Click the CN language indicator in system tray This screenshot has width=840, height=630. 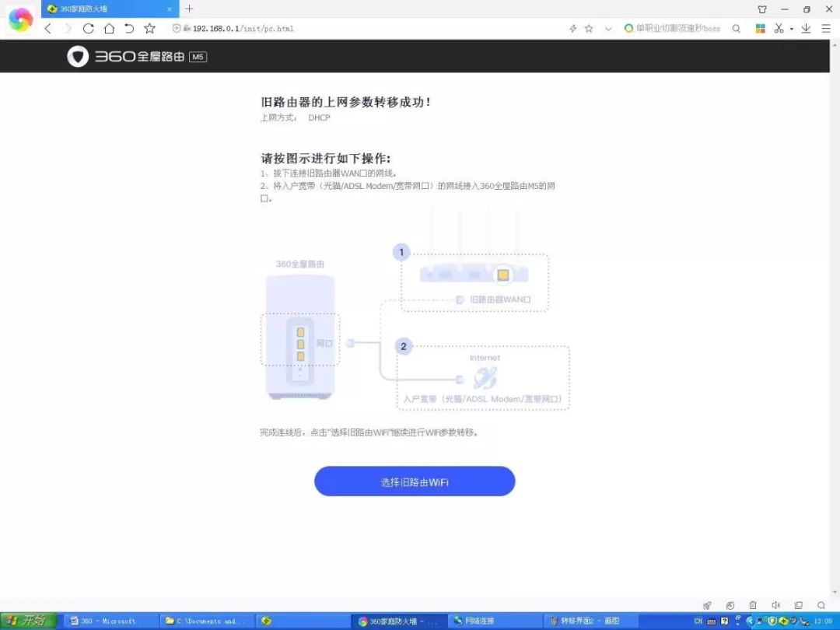698,621
